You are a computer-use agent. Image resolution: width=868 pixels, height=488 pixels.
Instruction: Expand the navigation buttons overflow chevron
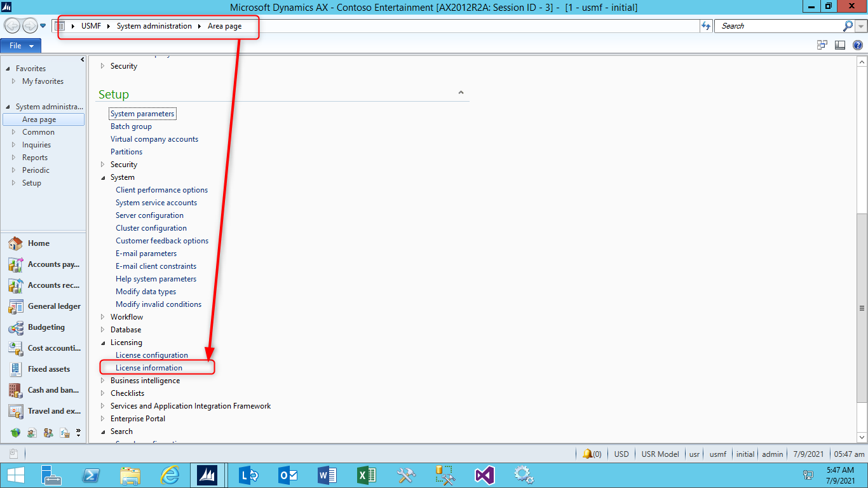coord(79,433)
